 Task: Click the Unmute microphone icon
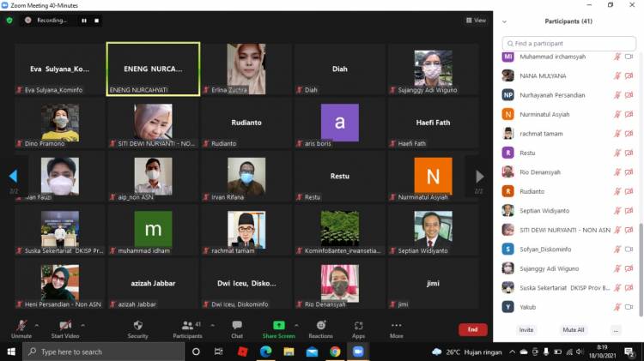(21, 326)
